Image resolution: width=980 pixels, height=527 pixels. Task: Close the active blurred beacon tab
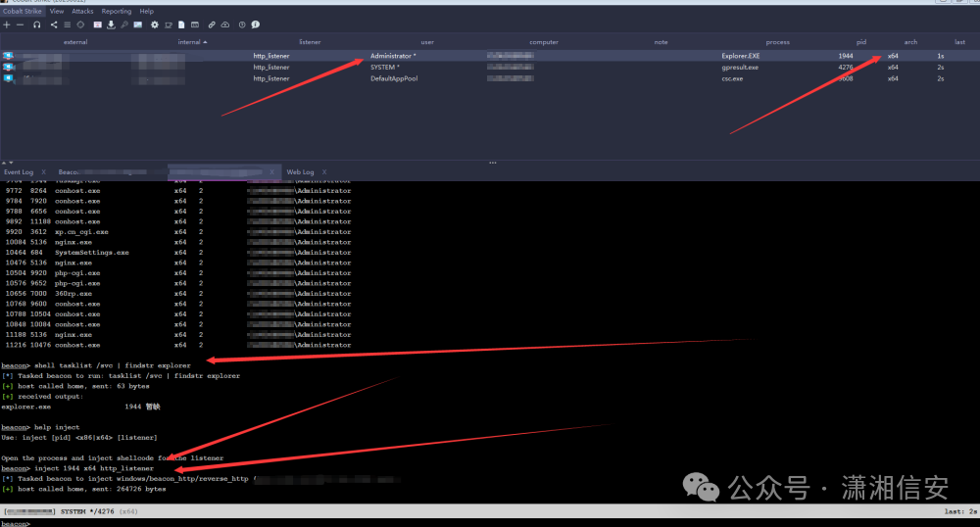tap(271, 172)
